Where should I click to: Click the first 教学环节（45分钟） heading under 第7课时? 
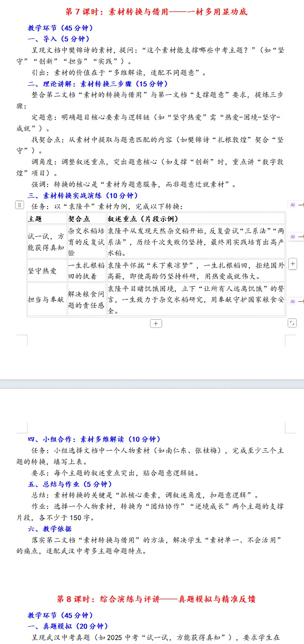[x=60, y=28]
